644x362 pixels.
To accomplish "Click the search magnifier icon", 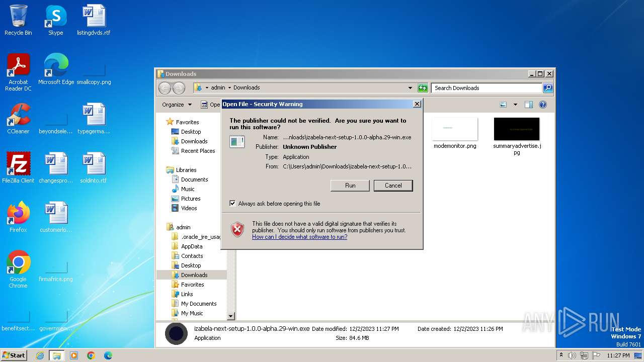I will click(x=548, y=88).
